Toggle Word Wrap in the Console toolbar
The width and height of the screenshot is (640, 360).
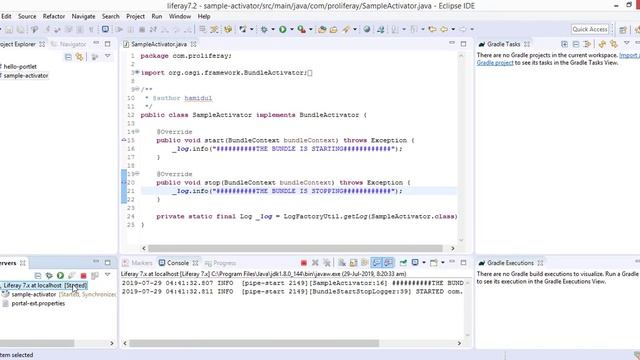364,263
